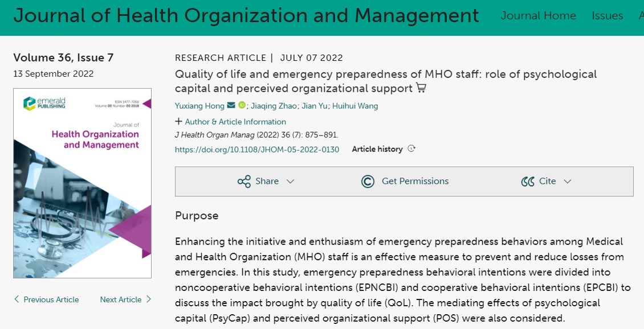Image resolution: width=644 pixels, height=329 pixels.
Task: Open the Issues menu item
Action: click(607, 16)
